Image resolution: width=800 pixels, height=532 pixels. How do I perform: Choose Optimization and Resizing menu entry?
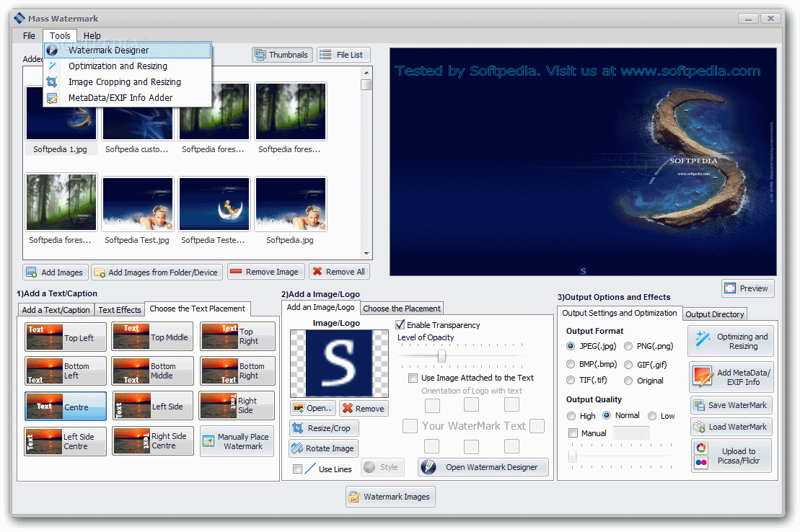(128, 66)
